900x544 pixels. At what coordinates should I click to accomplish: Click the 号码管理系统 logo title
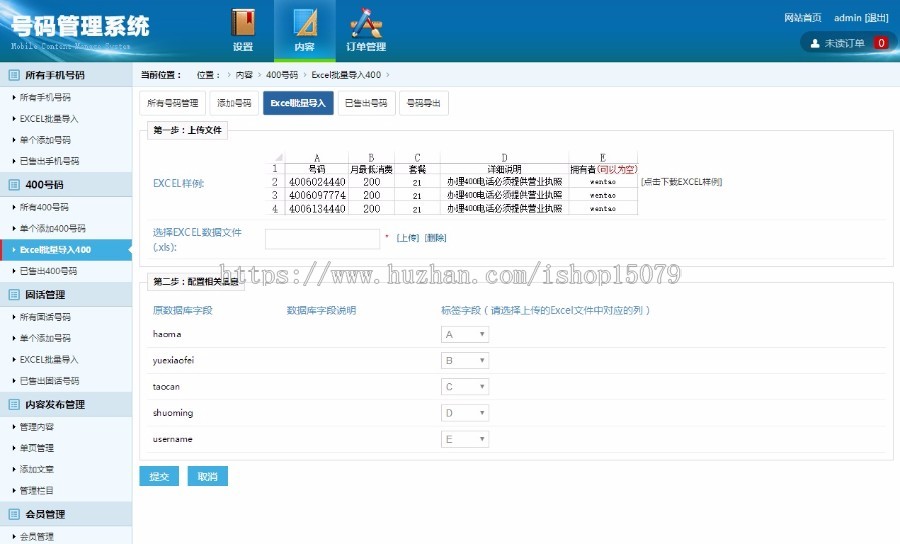click(80, 26)
